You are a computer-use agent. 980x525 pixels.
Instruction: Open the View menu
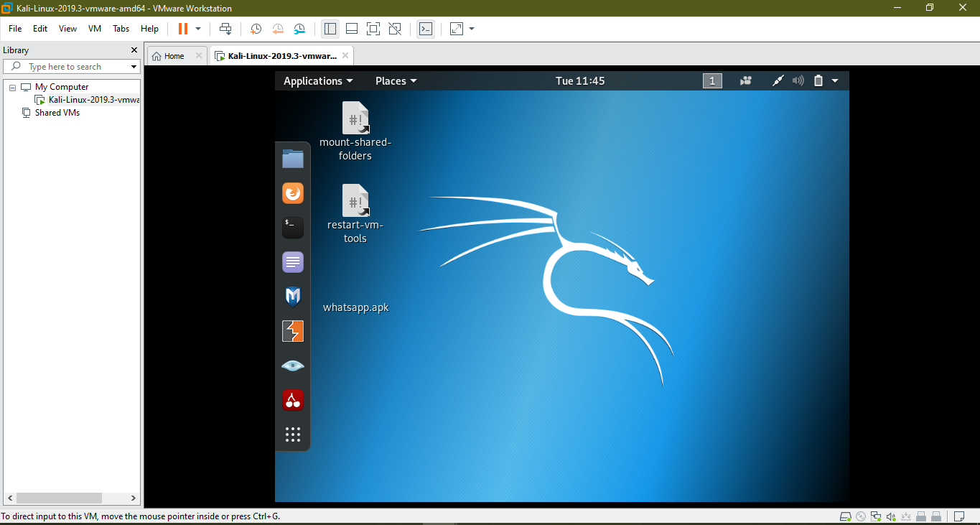[x=67, y=29]
